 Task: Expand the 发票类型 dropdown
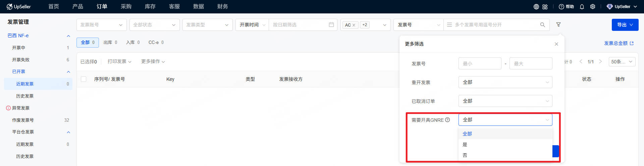[207, 25]
